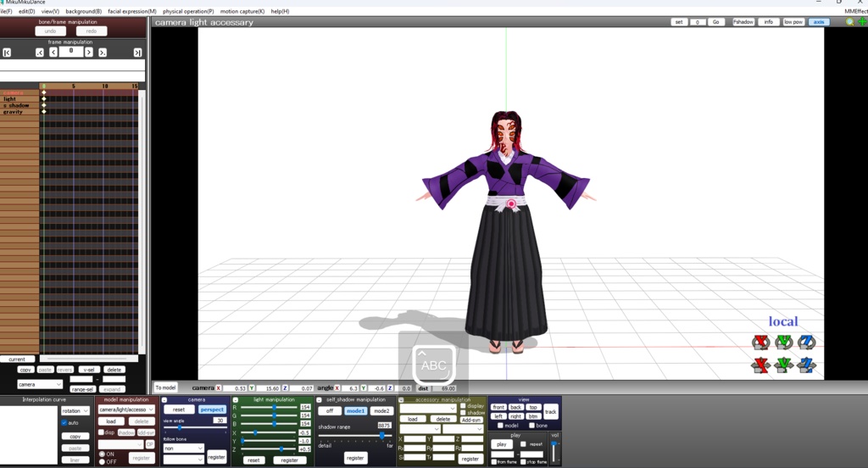868x468 pixels.
Task: Switch self shadow to mode2
Action: coord(381,411)
